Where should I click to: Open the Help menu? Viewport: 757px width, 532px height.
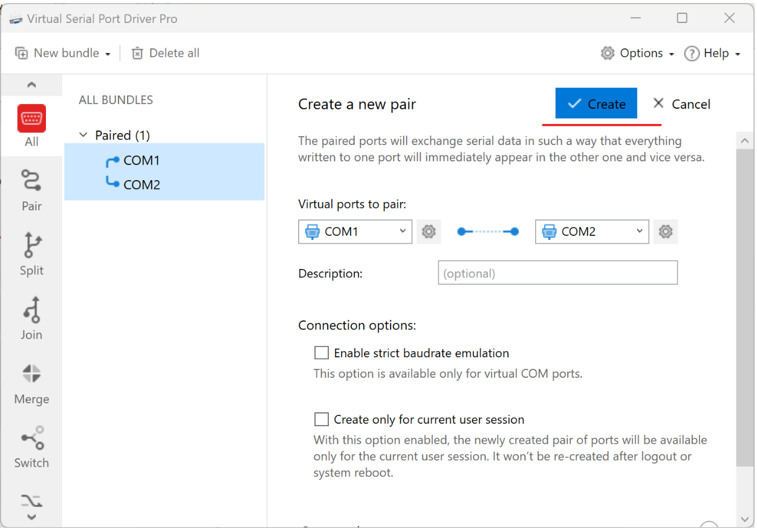point(712,53)
